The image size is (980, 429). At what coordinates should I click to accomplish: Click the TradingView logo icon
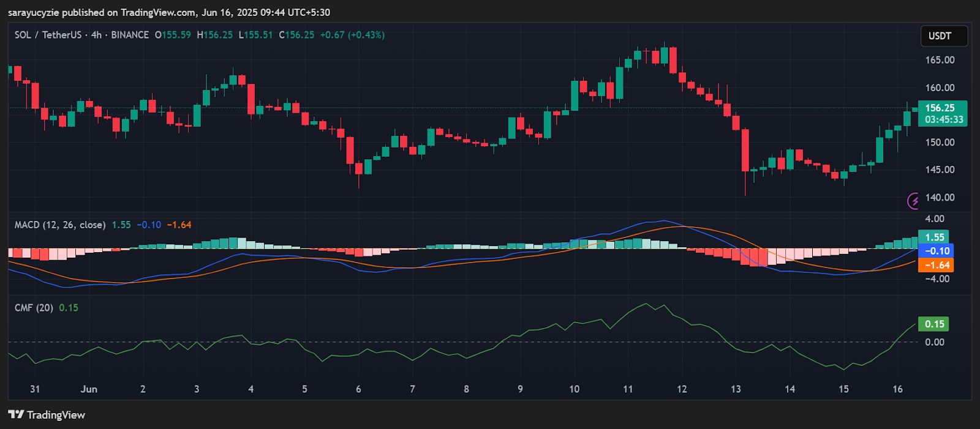(16, 415)
